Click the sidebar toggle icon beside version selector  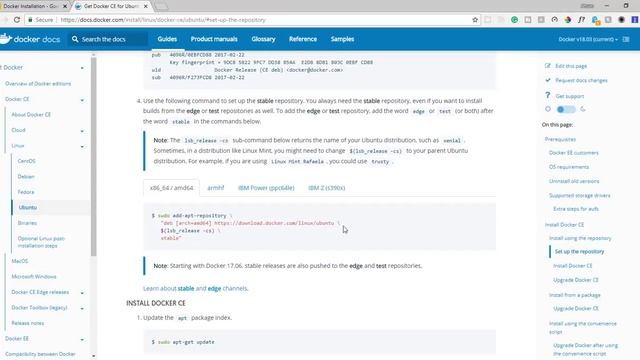tap(626, 39)
